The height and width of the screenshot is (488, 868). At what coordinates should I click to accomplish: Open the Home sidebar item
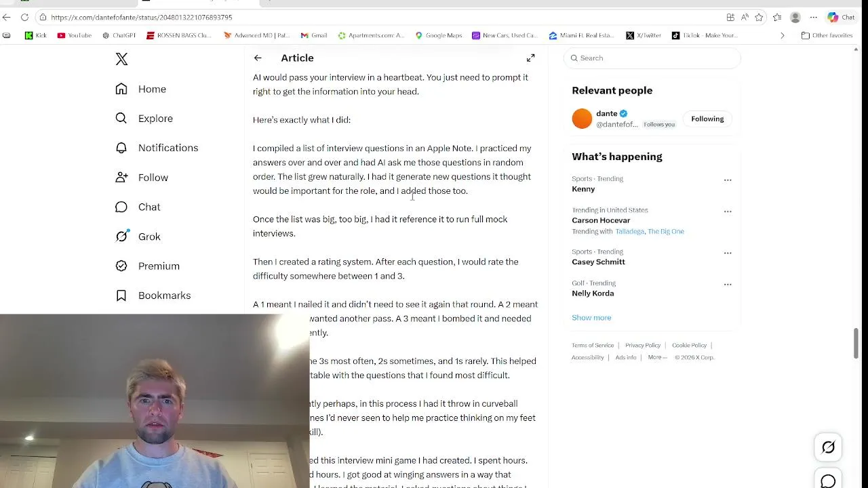tap(140, 89)
